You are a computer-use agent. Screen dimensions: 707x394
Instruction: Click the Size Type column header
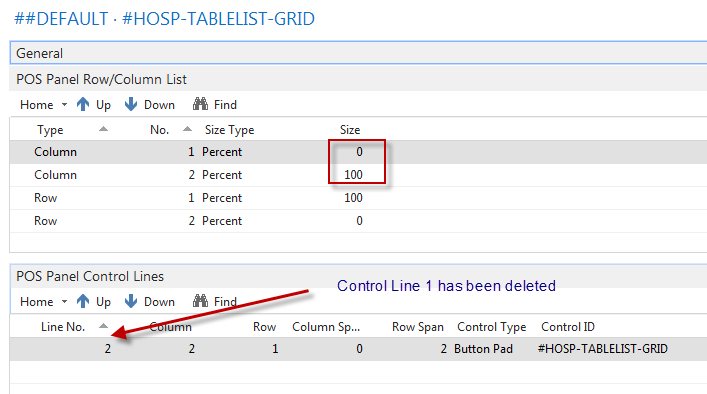pos(230,130)
